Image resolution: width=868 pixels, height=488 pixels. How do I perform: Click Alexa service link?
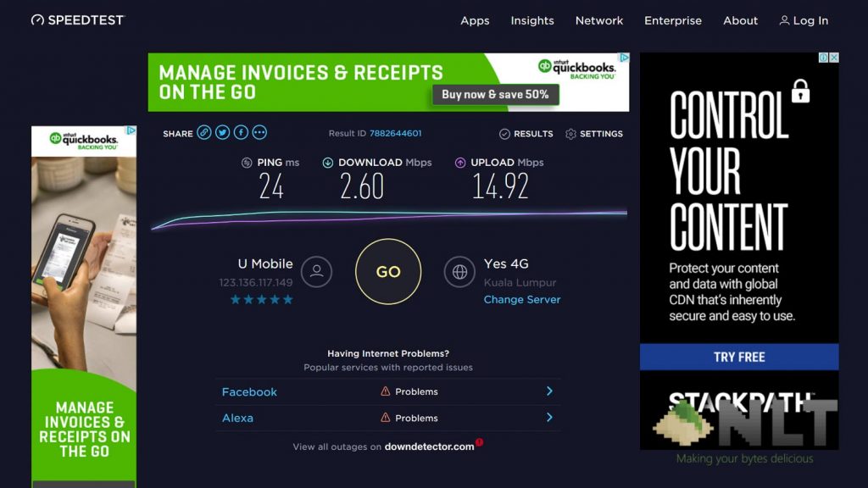click(237, 418)
